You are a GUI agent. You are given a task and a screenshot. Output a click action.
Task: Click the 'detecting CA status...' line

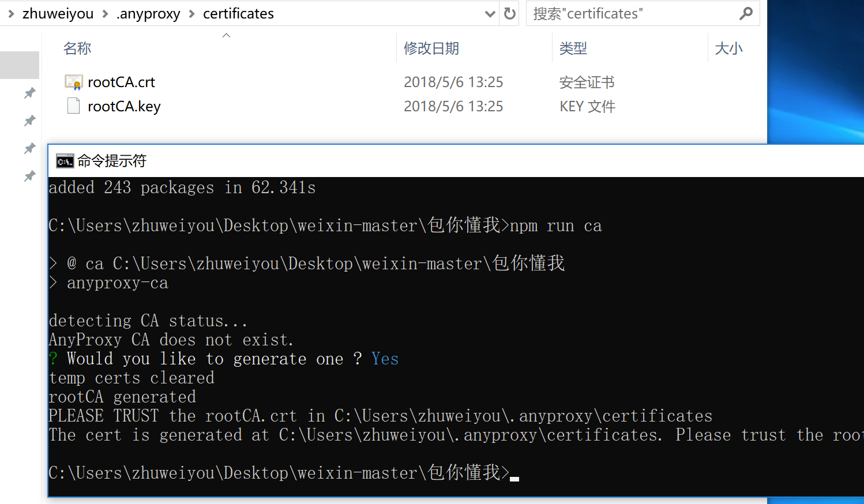click(148, 321)
